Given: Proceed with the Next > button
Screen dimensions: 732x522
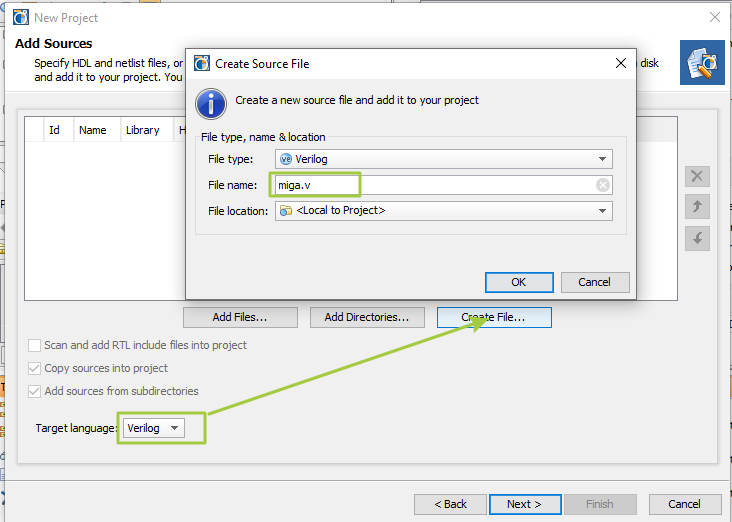Looking at the screenshot, I should click(525, 504).
